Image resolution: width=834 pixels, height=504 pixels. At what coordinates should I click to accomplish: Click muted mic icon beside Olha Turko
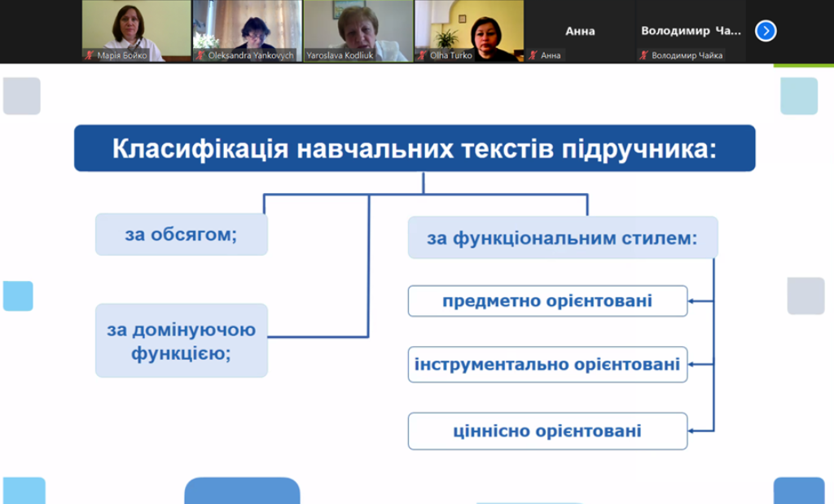pos(423,55)
